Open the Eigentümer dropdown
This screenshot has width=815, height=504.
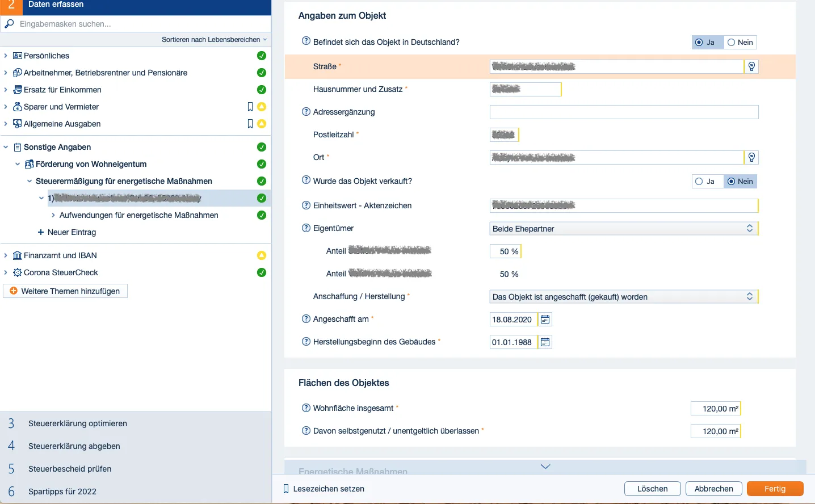click(x=623, y=229)
